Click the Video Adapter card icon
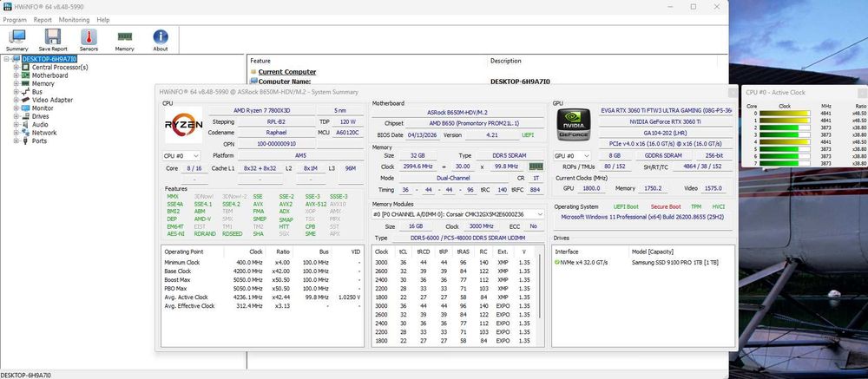This screenshot has width=868, height=379. 25,100
